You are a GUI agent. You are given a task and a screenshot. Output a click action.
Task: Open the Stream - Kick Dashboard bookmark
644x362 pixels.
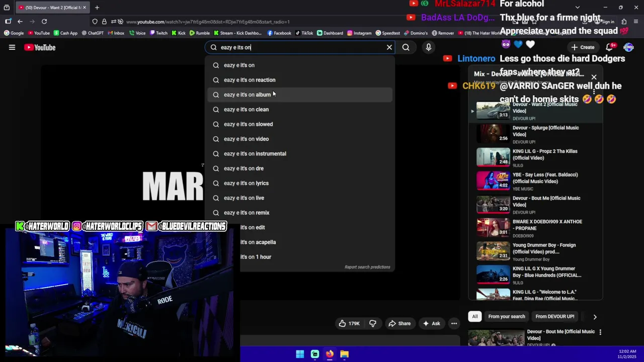(237, 33)
